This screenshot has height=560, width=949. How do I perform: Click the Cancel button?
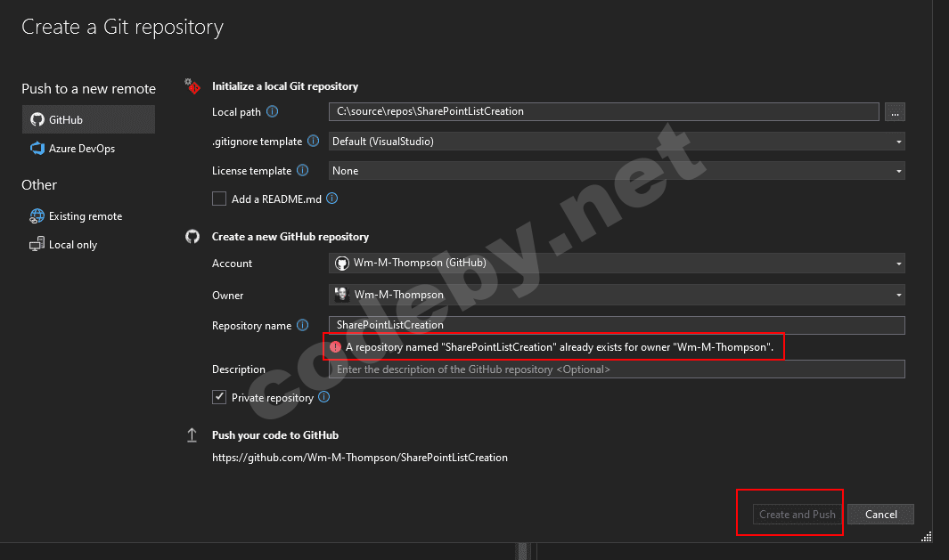[880, 514]
